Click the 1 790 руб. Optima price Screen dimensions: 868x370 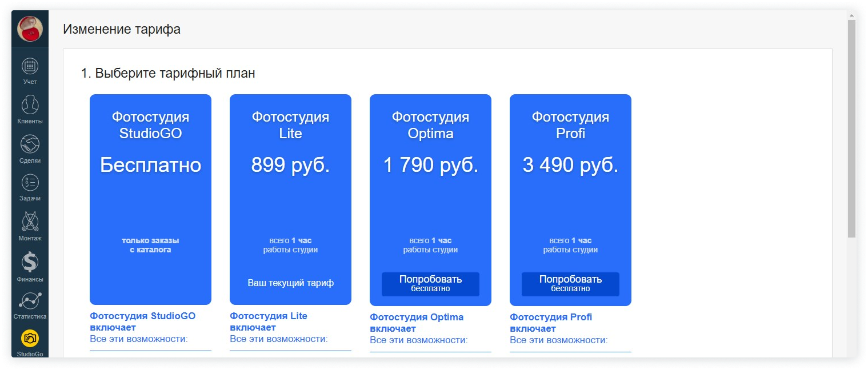tap(430, 166)
